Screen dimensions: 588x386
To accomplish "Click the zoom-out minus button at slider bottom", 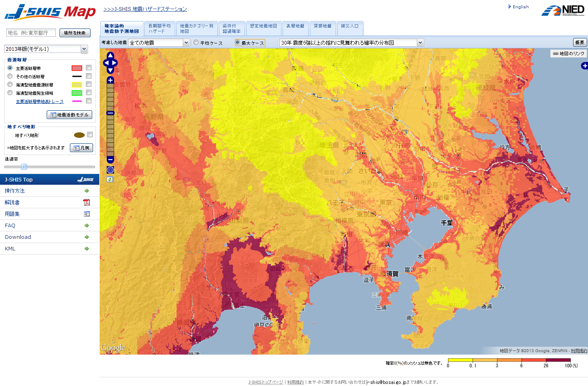I will click(110, 160).
